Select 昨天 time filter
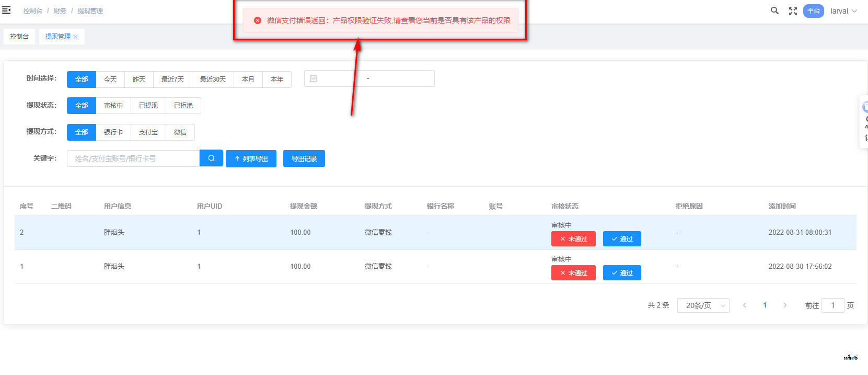Image resolution: width=868 pixels, height=375 pixels. 138,79
